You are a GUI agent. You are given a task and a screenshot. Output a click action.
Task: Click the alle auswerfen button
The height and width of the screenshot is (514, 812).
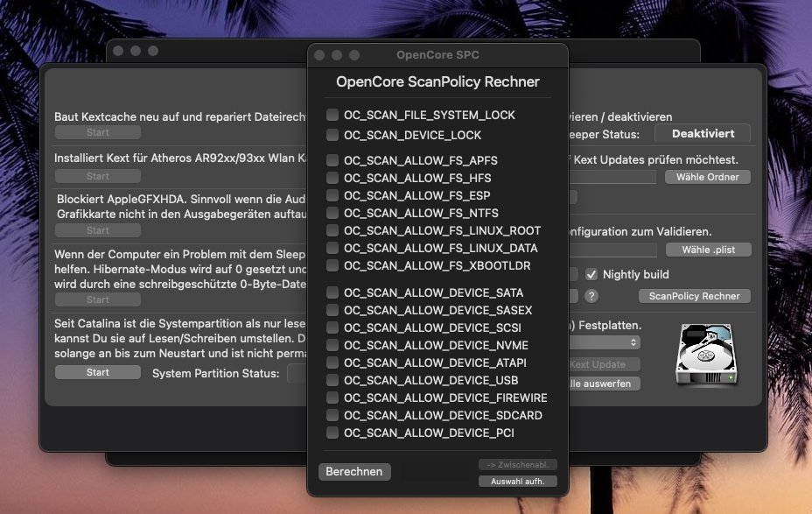pos(605,384)
